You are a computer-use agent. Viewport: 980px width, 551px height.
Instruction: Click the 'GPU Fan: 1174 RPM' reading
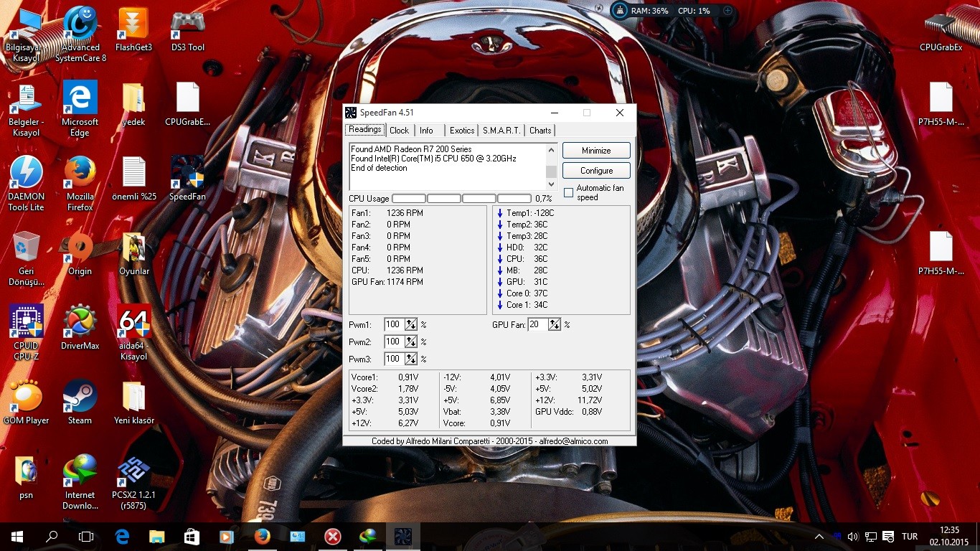(387, 282)
